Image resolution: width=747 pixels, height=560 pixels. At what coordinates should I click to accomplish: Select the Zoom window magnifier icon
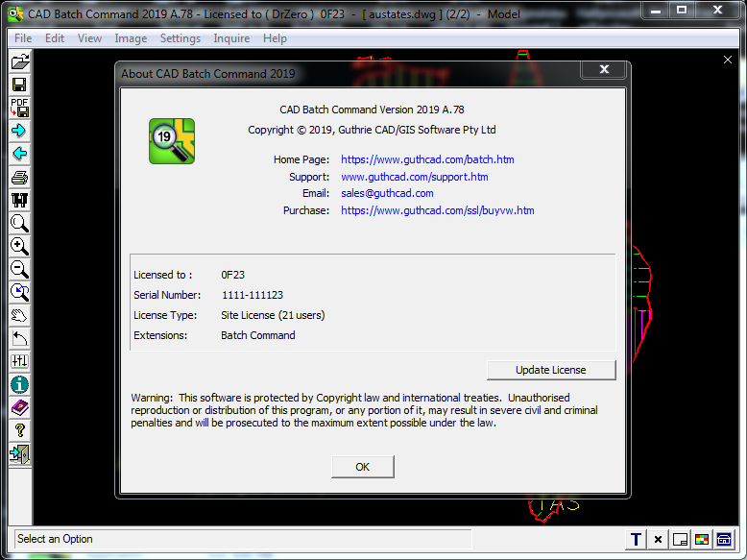tap(20, 223)
